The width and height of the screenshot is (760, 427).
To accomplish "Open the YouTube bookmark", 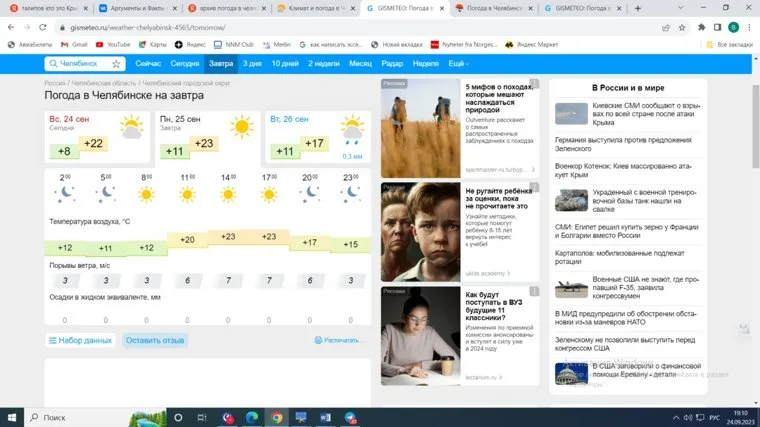I will point(113,45).
